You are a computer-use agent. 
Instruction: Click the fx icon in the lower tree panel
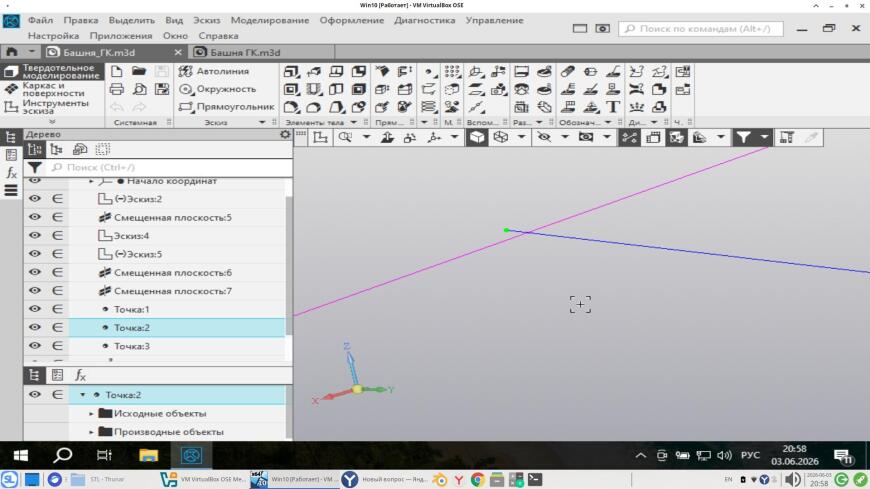coord(80,375)
